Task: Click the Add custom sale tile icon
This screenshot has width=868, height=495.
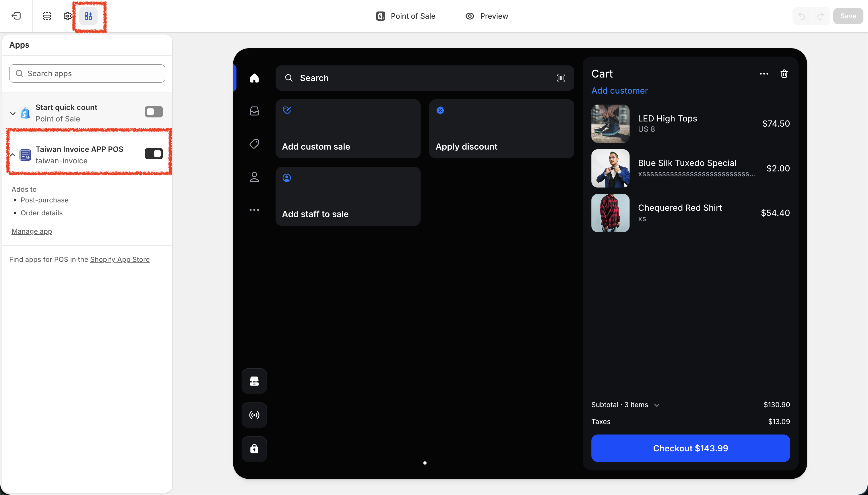Action: pyautogui.click(x=287, y=110)
